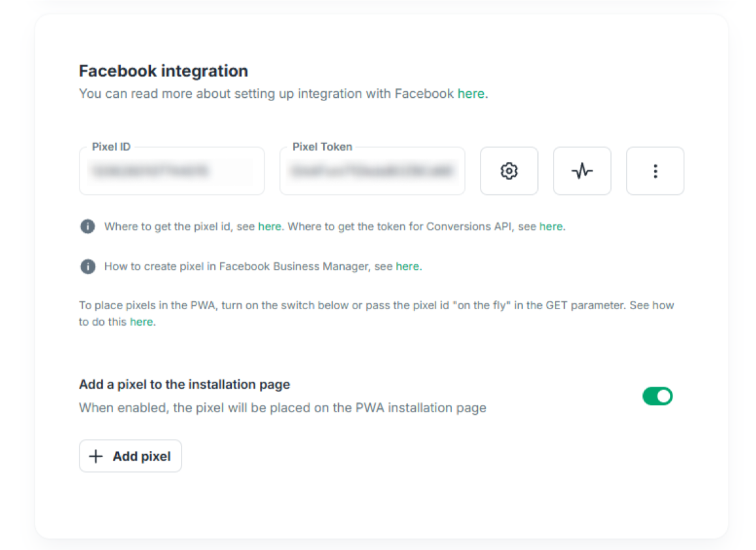
Task: Click the 'When enabled, the pixel will be placed' description
Action: [x=283, y=408]
